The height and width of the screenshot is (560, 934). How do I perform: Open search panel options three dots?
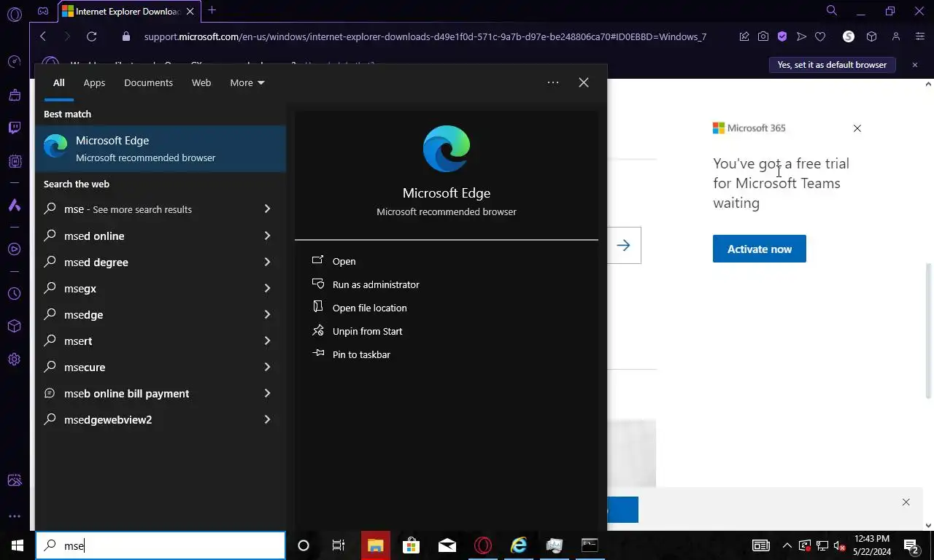click(553, 82)
